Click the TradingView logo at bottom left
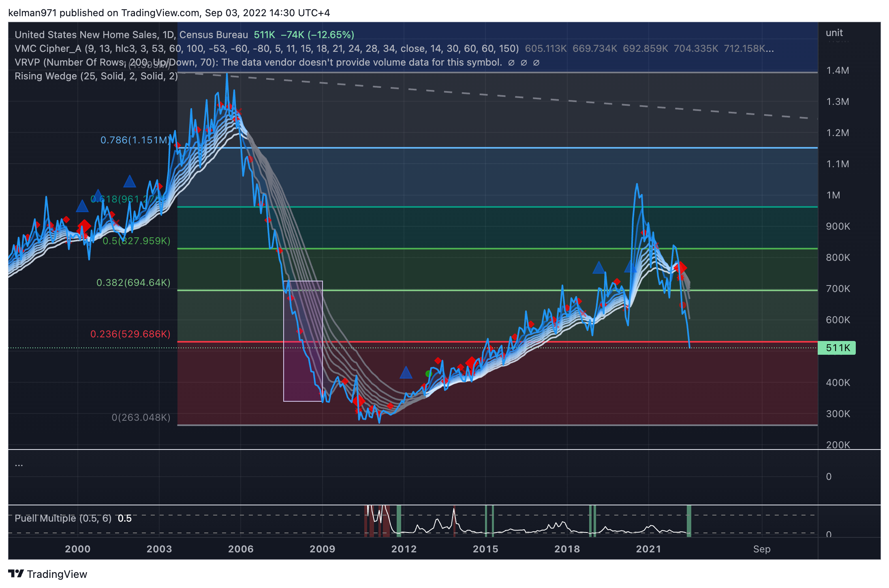The height and width of the screenshot is (588, 889). pyautogui.click(x=47, y=574)
